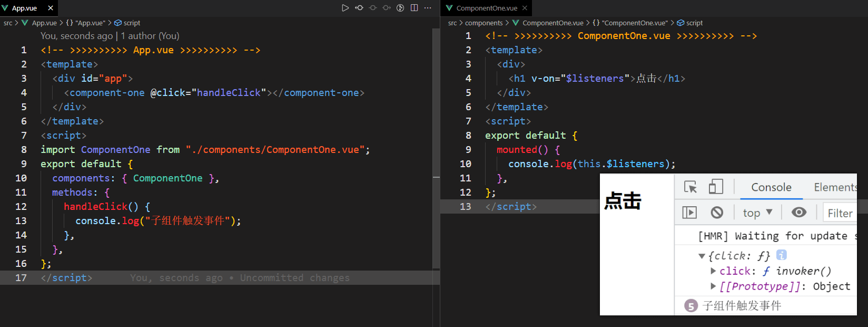Image resolution: width=868 pixels, height=327 pixels.
Task: Open DevTools Elements tab
Action: tap(835, 187)
